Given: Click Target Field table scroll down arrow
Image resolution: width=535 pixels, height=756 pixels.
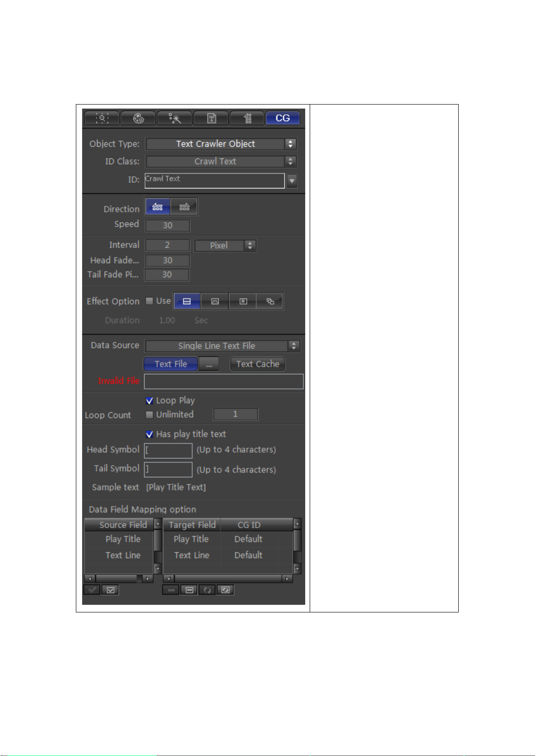Looking at the screenshot, I should click(297, 569).
